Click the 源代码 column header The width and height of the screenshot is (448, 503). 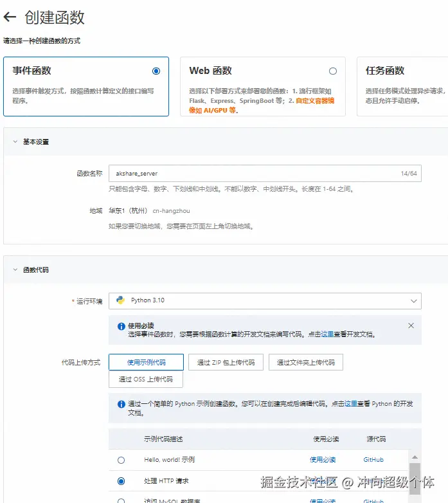pyautogui.click(x=376, y=439)
